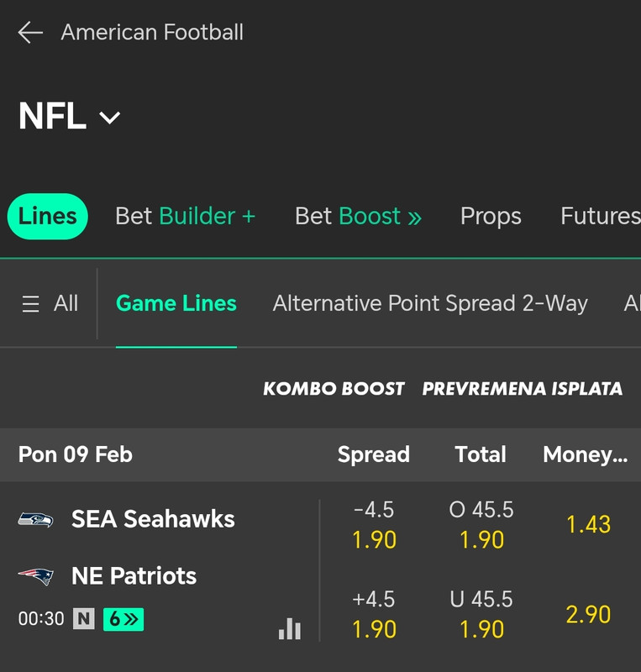Switch to the Props tab
The image size is (641, 672).
point(491,216)
